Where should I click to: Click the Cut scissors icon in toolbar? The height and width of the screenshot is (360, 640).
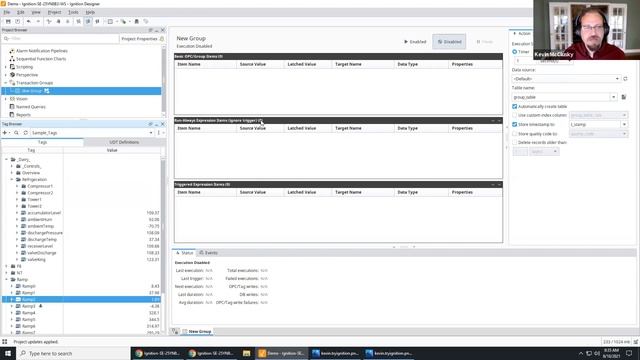point(49,21)
